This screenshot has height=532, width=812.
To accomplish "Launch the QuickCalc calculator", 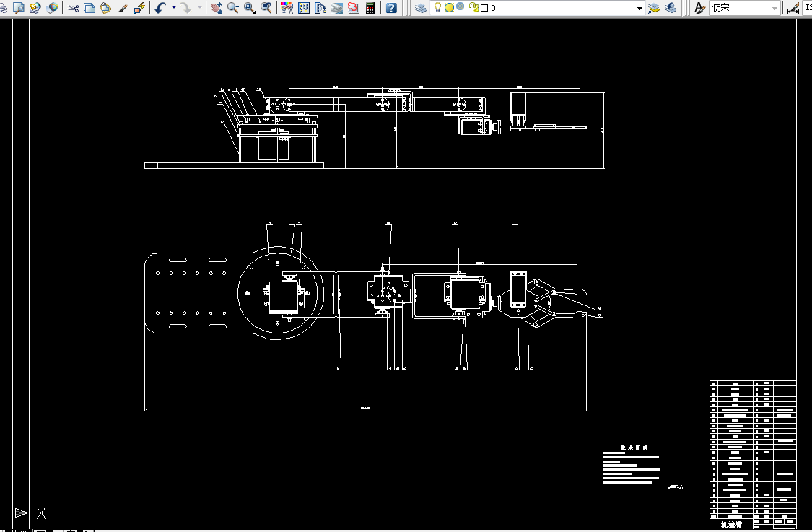I will pos(370,8).
